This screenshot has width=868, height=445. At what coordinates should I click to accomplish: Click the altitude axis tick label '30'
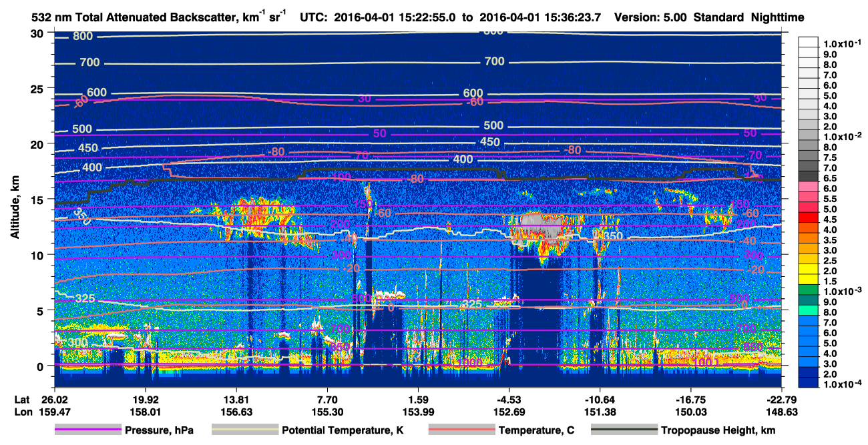37,33
